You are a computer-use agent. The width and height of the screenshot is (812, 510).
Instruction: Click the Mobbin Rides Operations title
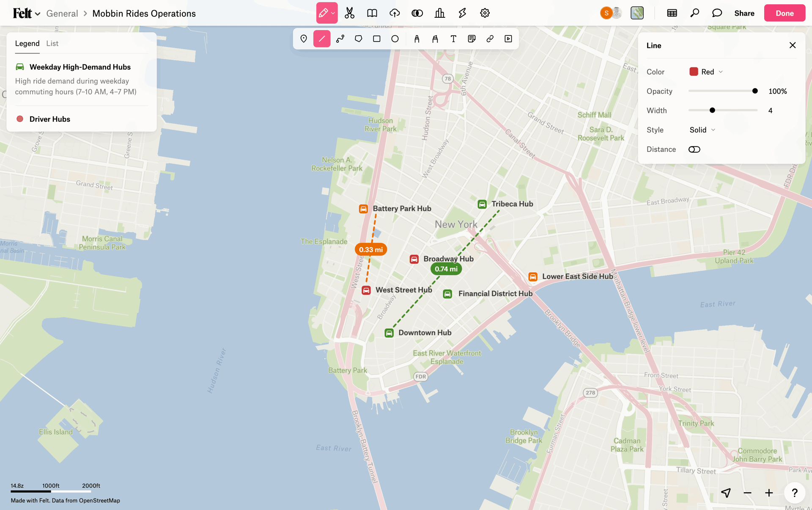pyautogui.click(x=144, y=13)
